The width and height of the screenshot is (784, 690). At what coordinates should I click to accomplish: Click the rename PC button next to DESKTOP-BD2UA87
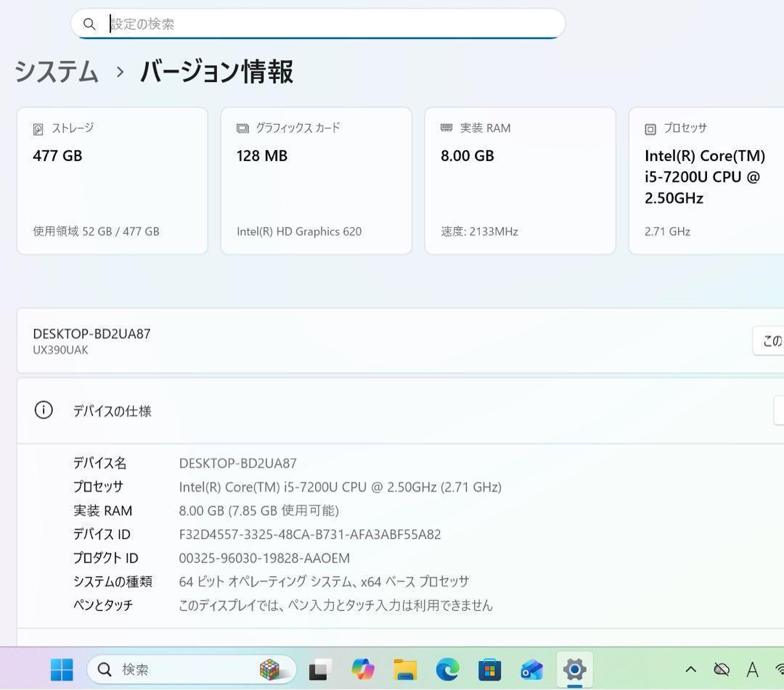[x=772, y=340]
